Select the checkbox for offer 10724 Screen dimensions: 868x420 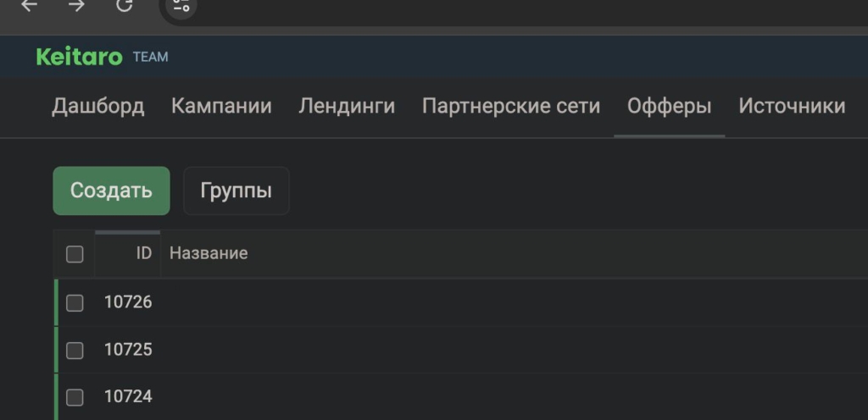tap(75, 397)
